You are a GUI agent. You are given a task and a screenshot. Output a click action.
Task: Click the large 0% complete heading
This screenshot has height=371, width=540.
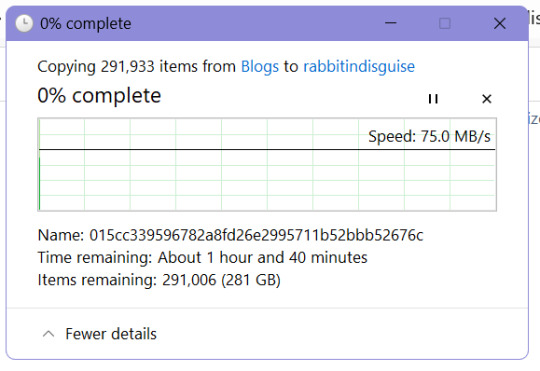click(x=99, y=95)
